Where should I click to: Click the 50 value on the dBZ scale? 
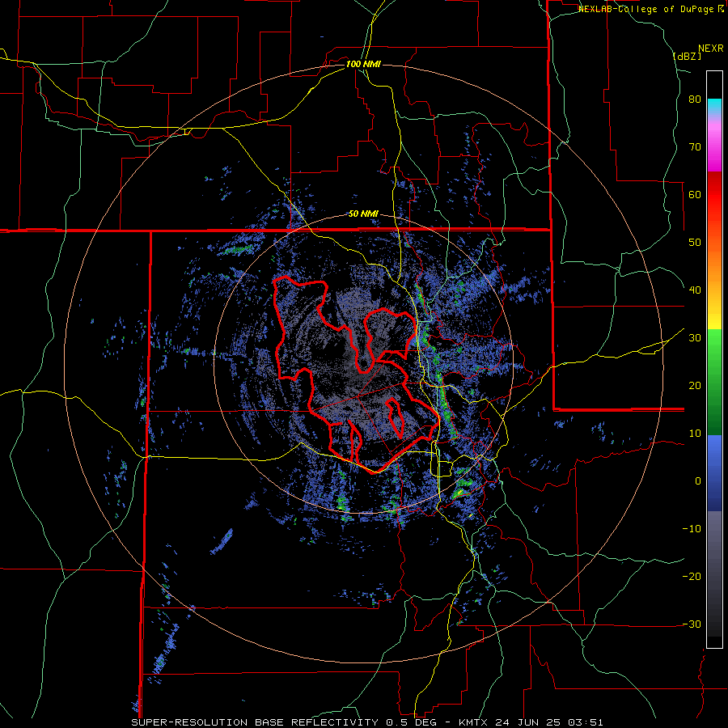pos(695,243)
